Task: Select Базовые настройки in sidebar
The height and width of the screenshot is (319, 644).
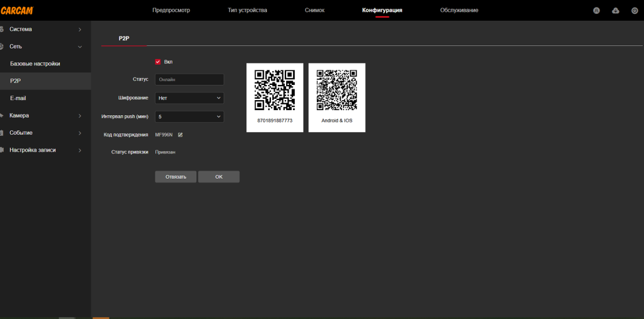Action: click(x=35, y=64)
